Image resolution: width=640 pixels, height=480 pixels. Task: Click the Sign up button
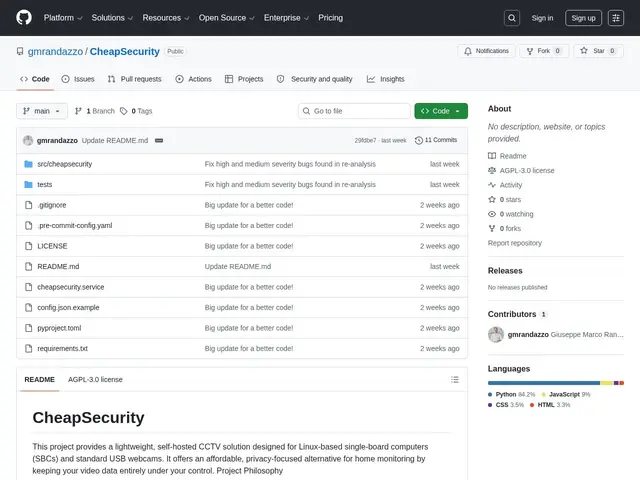click(x=583, y=18)
